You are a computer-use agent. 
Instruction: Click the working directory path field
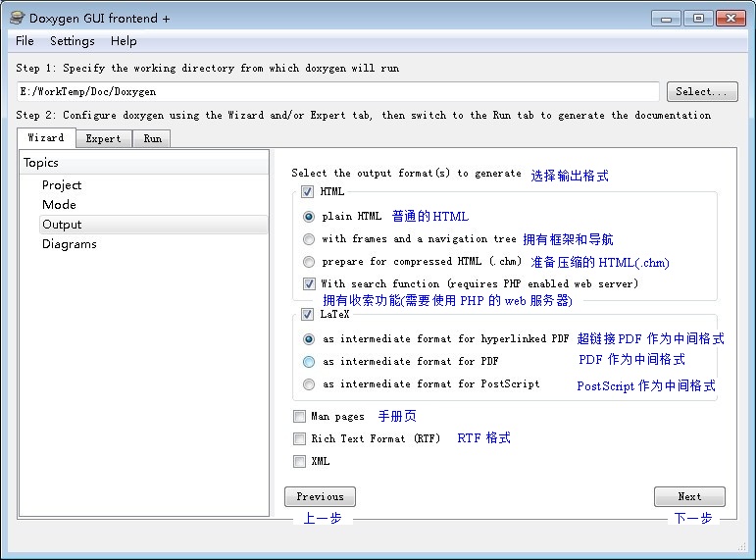pyautogui.click(x=338, y=91)
